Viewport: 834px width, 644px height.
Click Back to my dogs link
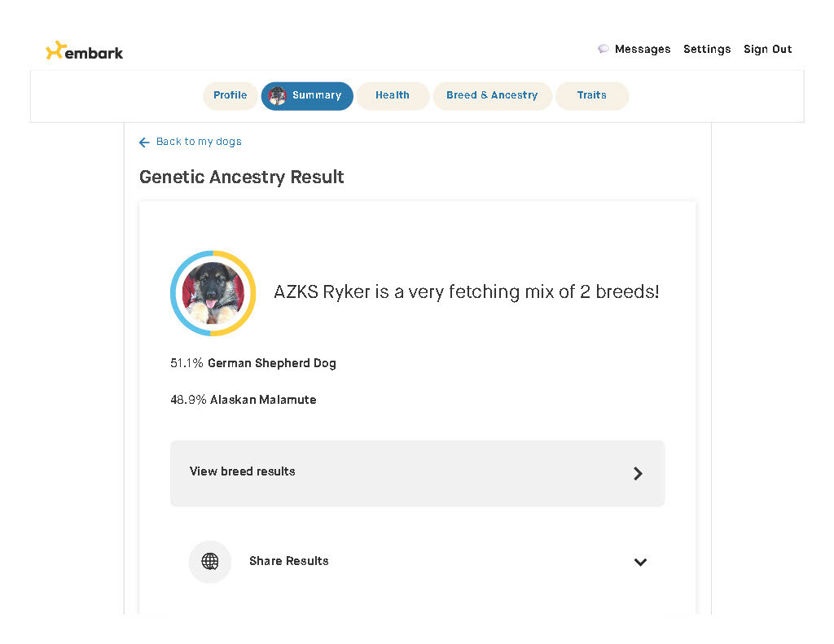[199, 142]
